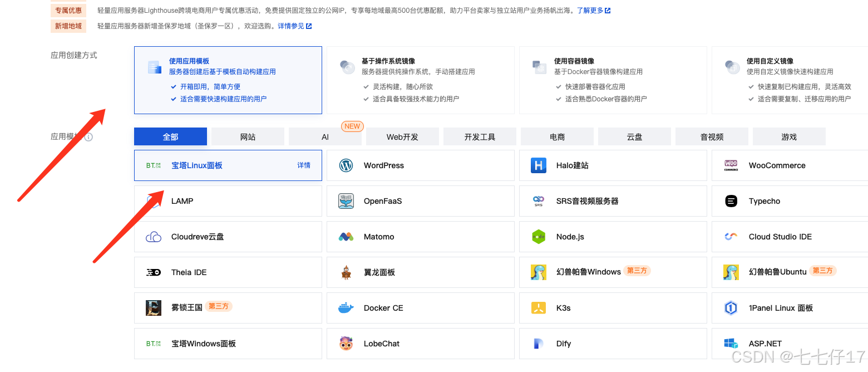Open the Web开发 template tab

click(402, 136)
